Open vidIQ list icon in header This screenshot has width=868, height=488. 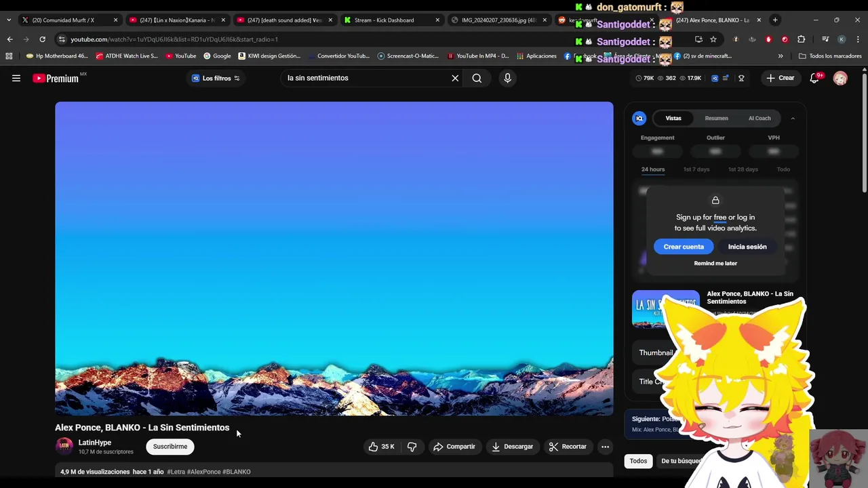point(726,78)
